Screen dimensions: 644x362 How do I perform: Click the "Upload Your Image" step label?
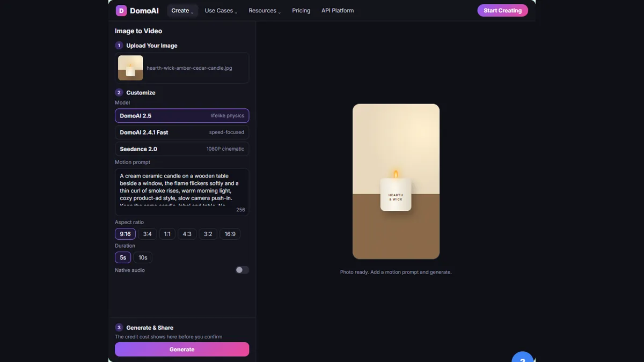152,46
